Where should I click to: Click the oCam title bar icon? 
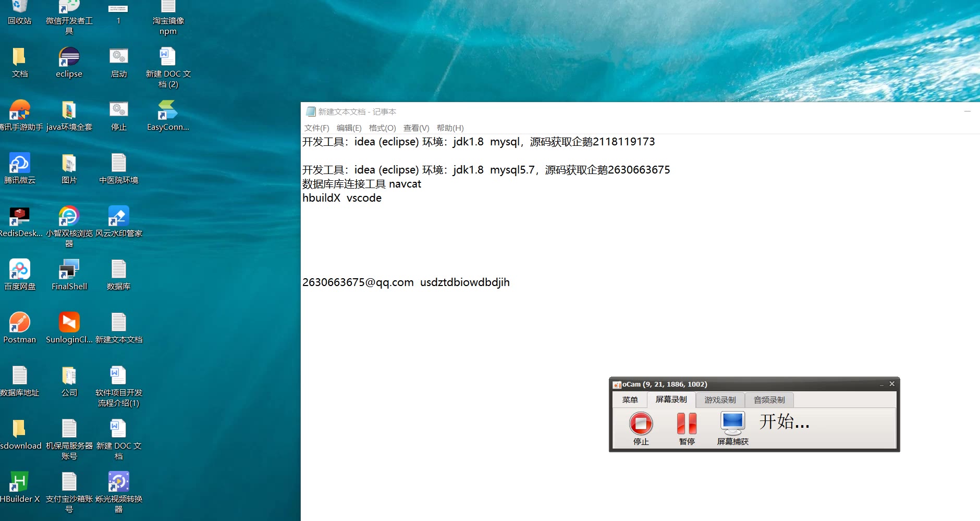(617, 384)
